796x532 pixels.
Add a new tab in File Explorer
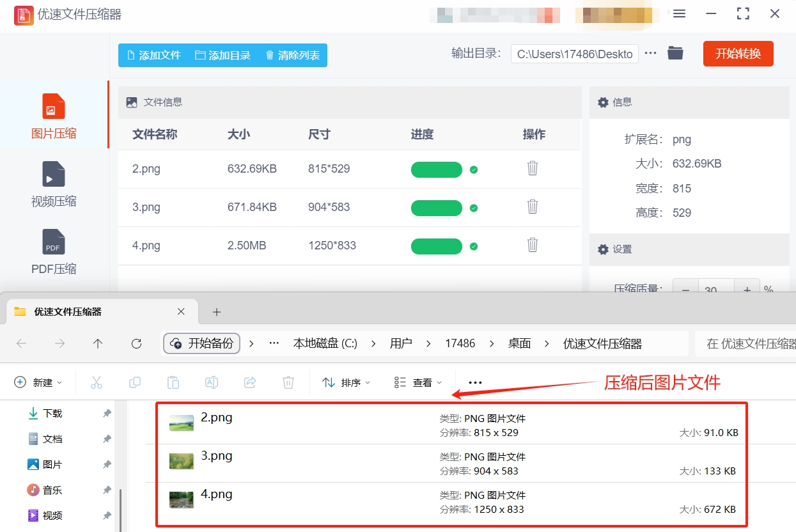[x=216, y=312]
